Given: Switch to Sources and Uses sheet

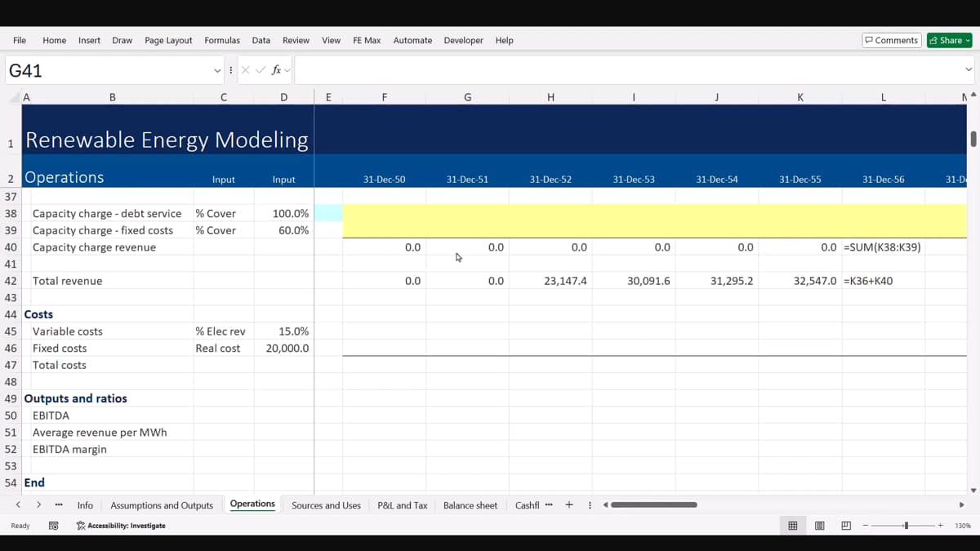Looking at the screenshot, I should (x=326, y=505).
